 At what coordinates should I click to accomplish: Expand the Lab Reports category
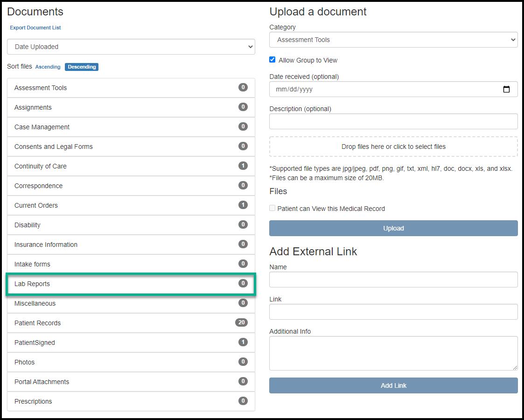coord(131,284)
